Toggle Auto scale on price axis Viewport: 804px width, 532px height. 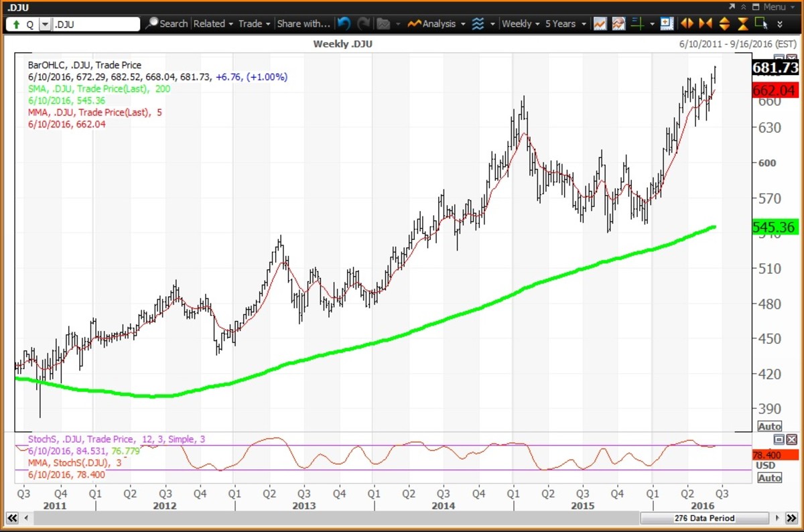tap(769, 426)
